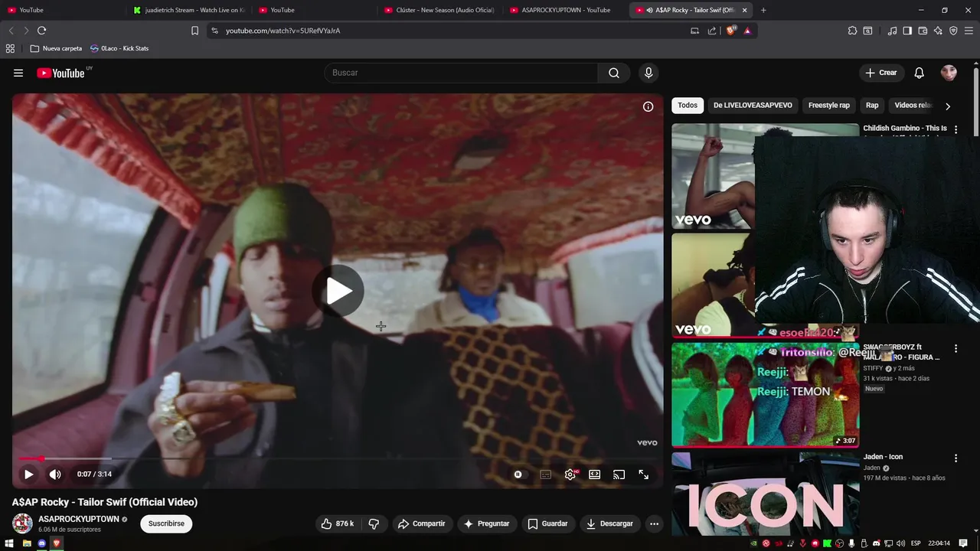Open Nueva carpeta bookmarks folder

click(x=56, y=48)
